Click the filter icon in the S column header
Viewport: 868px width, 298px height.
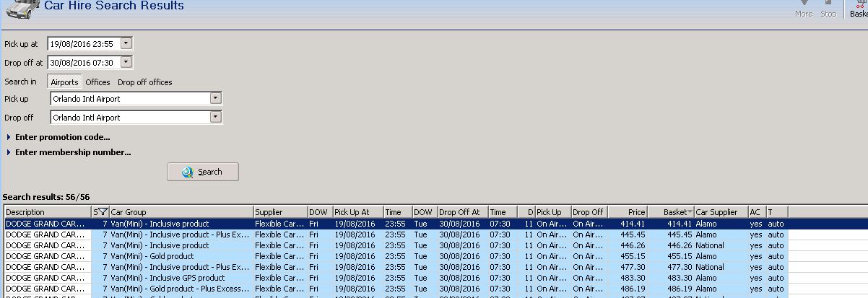point(102,212)
